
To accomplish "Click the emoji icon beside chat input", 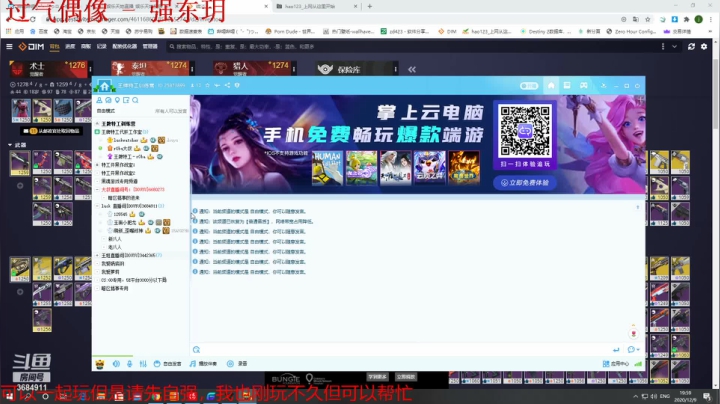I will (x=197, y=350).
